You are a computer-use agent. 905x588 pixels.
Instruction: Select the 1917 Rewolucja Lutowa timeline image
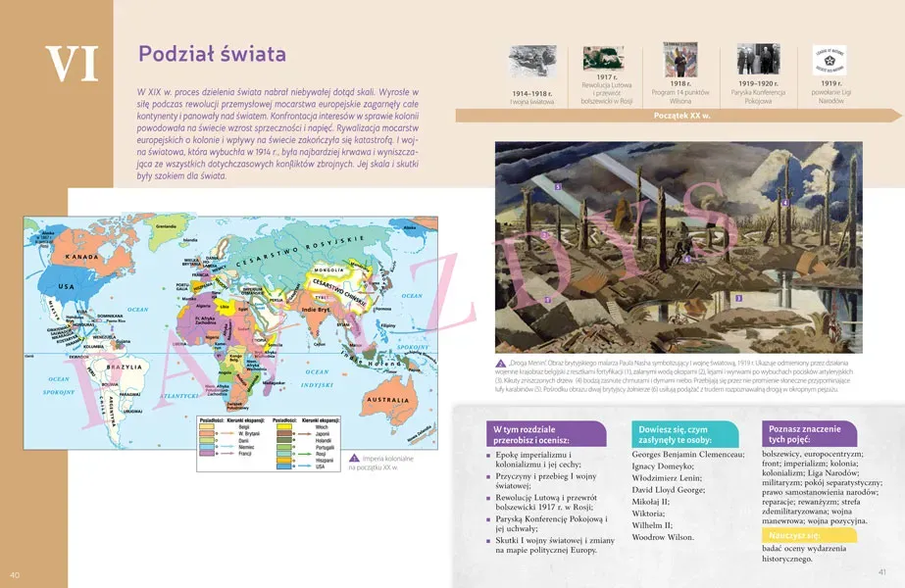tap(604, 58)
